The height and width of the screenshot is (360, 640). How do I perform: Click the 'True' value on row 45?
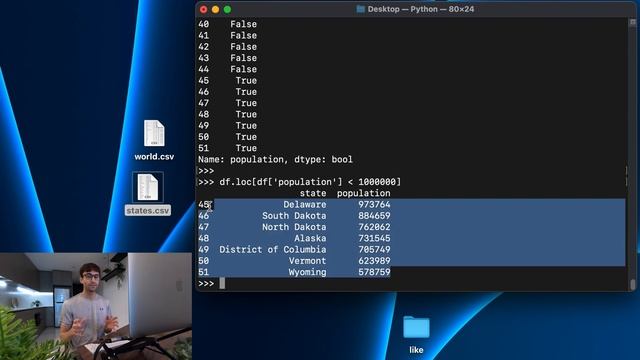pyautogui.click(x=246, y=81)
